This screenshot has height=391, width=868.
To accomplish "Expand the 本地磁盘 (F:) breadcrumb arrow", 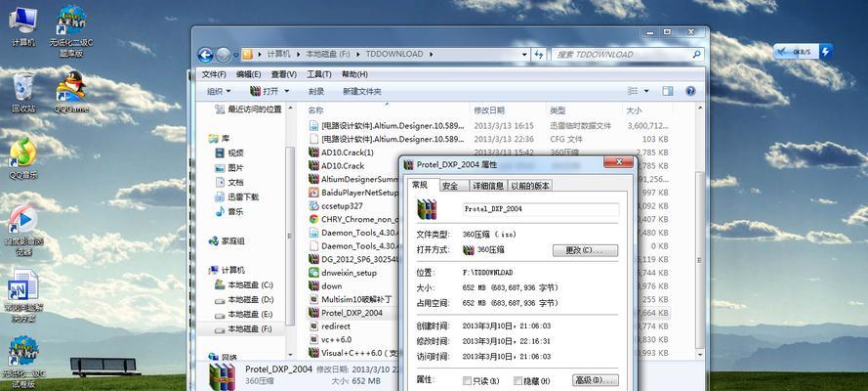I will point(358,55).
